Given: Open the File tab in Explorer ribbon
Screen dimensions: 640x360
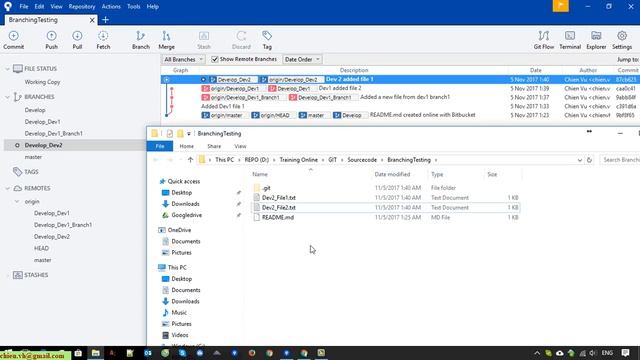Looking at the screenshot, I should (160, 146).
